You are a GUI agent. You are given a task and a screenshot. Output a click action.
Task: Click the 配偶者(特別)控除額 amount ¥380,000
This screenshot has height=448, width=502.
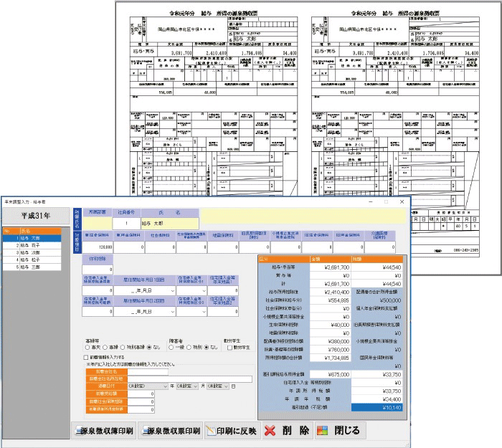click(330, 341)
